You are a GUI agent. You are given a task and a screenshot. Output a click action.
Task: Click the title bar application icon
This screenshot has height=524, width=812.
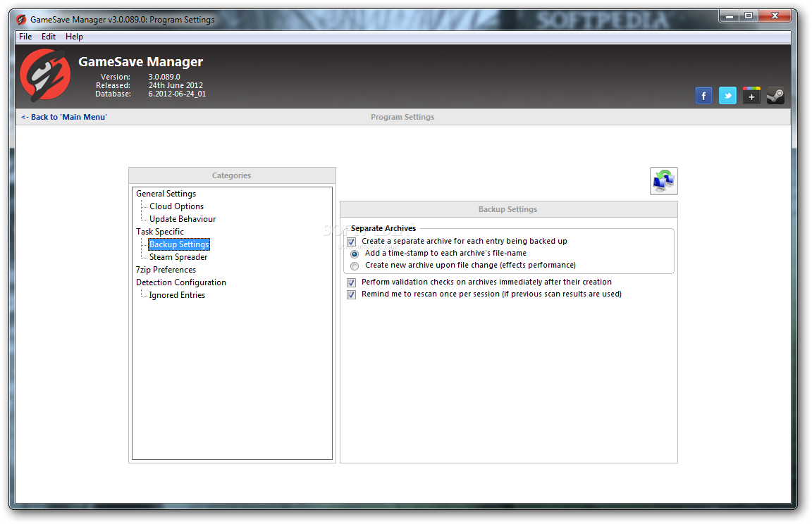coord(21,20)
